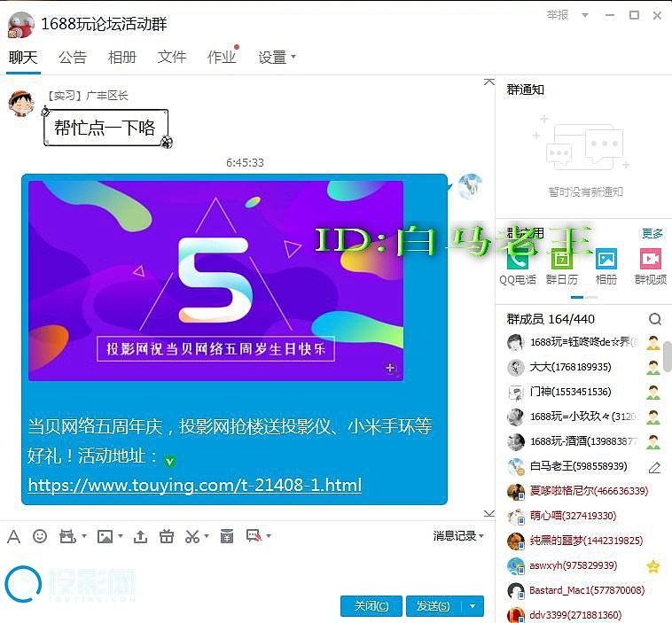The height and width of the screenshot is (623, 672).
Task: Open the GIF sticker panel icon
Action: point(67,536)
